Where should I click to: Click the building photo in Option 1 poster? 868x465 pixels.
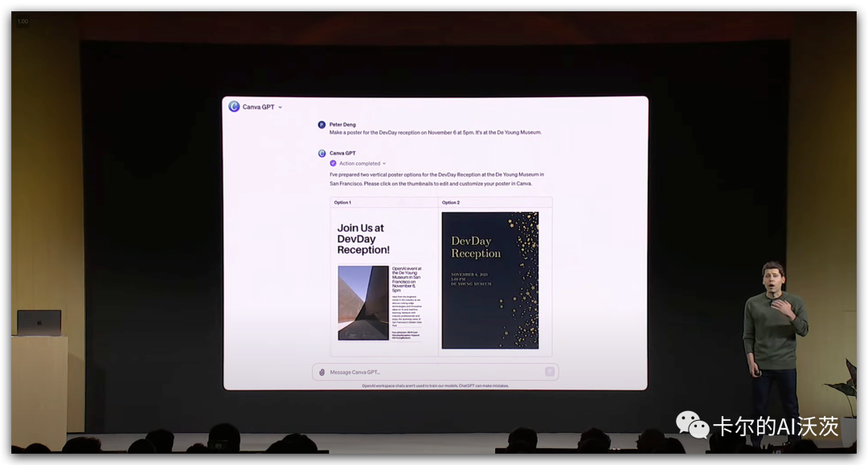(x=363, y=303)
